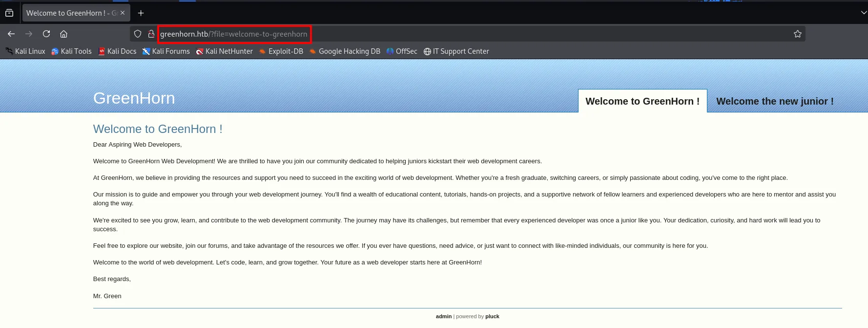Click the tracking protection shield icon

click(x=138, y=34)
